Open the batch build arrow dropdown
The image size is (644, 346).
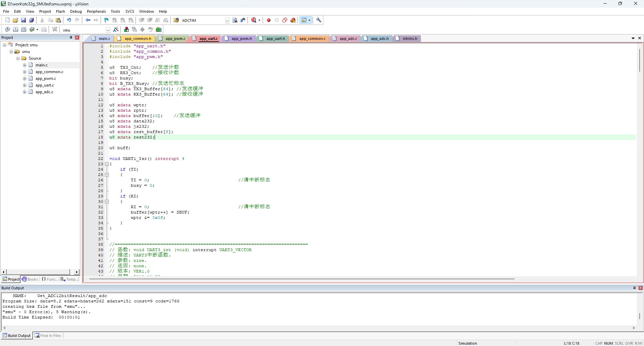click(x=37, y=30)
